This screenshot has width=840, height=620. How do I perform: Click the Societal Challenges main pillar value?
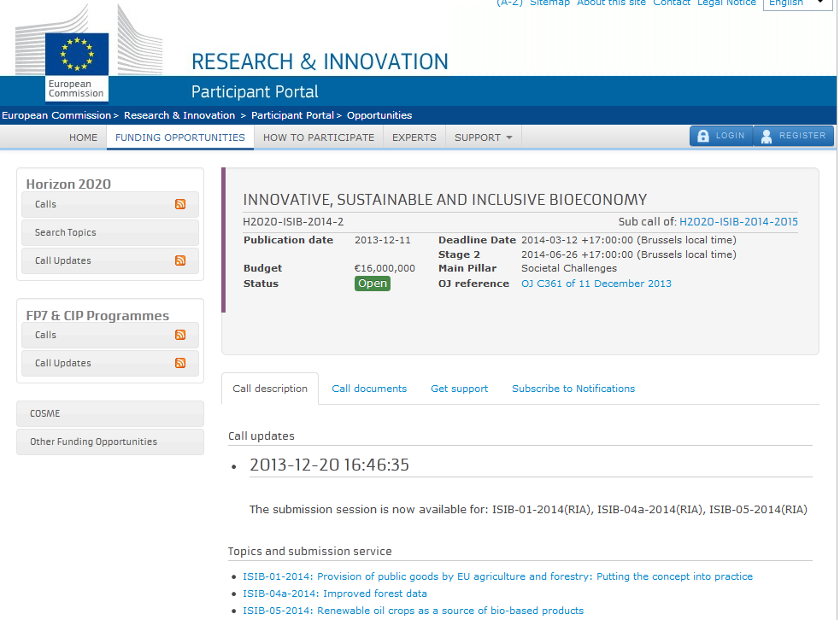(x=569, y=268)
